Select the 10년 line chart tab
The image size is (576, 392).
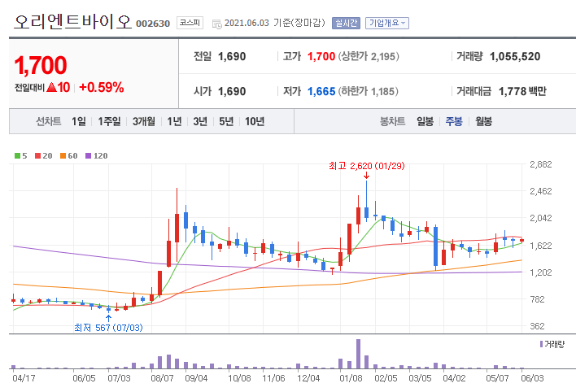pos(255,121)
